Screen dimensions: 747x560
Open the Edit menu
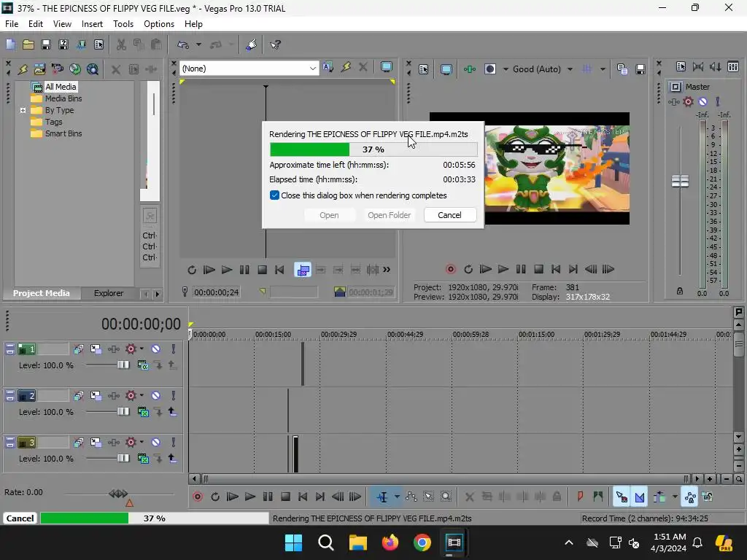tap(36, 24)
